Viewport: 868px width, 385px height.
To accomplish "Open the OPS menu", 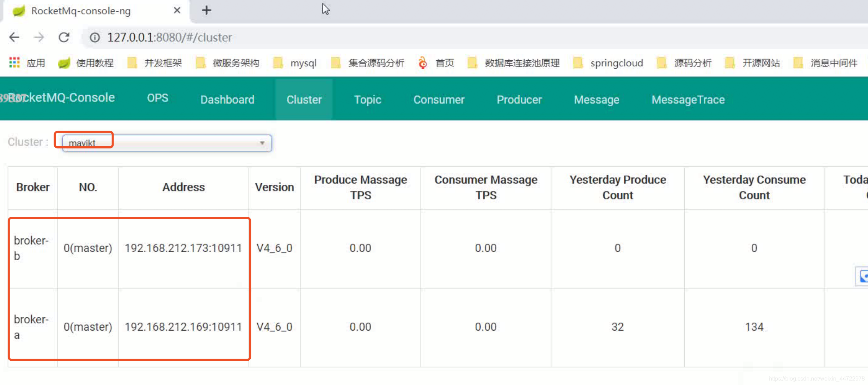I will coord(158,98).
